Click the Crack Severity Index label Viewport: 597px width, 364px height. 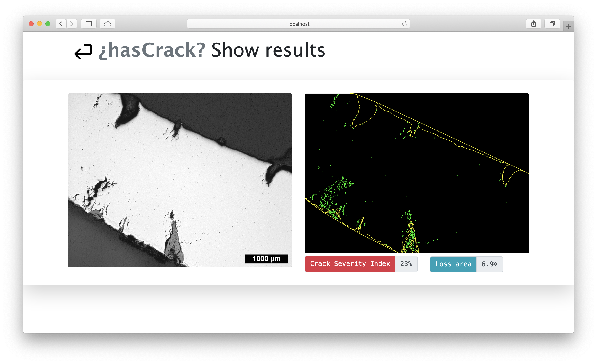(350, 264)
